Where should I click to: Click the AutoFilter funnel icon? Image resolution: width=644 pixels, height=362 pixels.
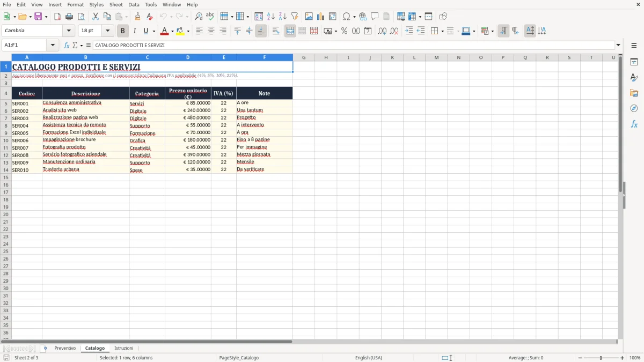coord(294,17)
